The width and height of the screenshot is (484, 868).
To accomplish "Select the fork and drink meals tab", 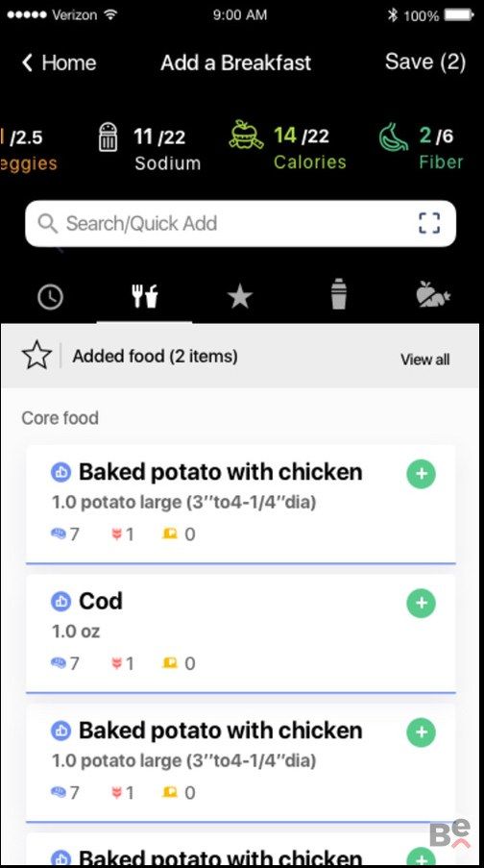I will point(144,297).
